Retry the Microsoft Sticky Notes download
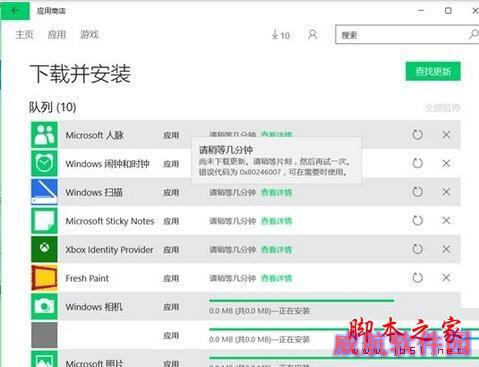Screen dimensions: 479x367 coord(417,220)
